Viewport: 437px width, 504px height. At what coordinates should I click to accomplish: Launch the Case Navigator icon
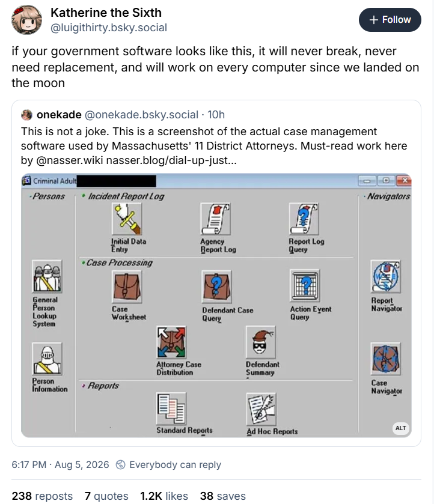(385, 359)
